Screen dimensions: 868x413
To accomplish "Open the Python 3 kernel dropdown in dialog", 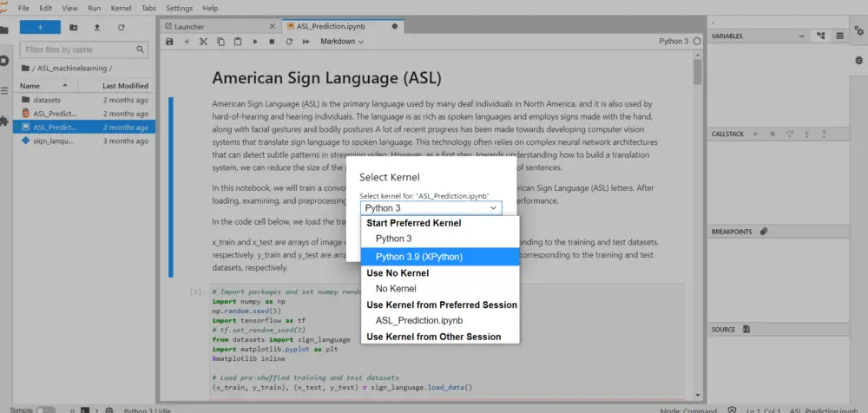I will point(431,208).
